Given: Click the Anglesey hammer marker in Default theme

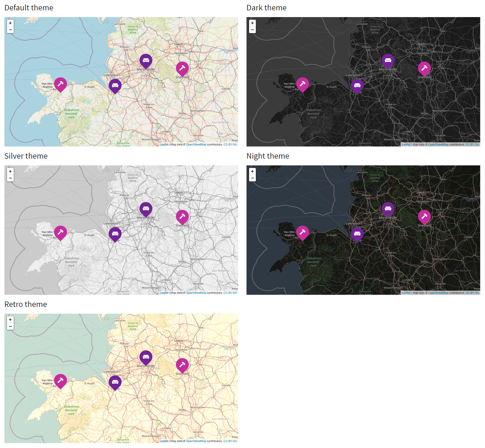Looking at the screenshot, I should 61,85.
